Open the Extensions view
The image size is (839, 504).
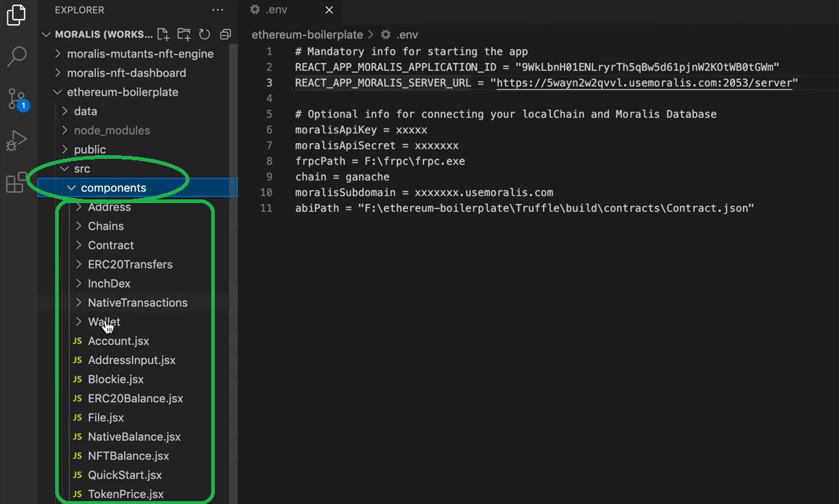pyautogui.click(x=16, y=182)
